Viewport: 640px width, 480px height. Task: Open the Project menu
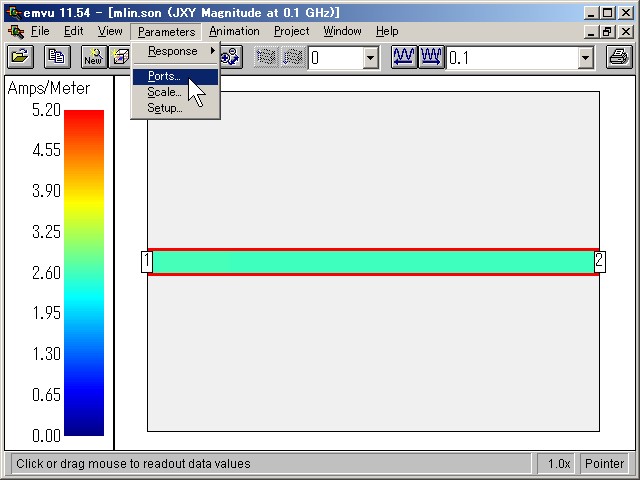point(291,31)
